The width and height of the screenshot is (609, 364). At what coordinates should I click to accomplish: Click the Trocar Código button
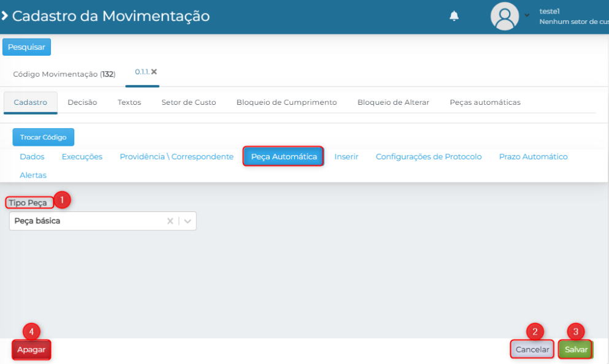43,137
